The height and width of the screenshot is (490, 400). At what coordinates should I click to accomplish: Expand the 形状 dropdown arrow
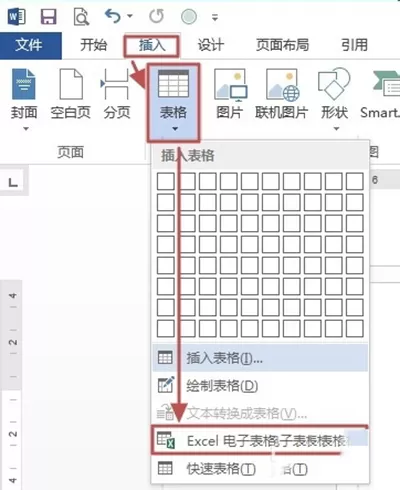[x=336, y=129]
